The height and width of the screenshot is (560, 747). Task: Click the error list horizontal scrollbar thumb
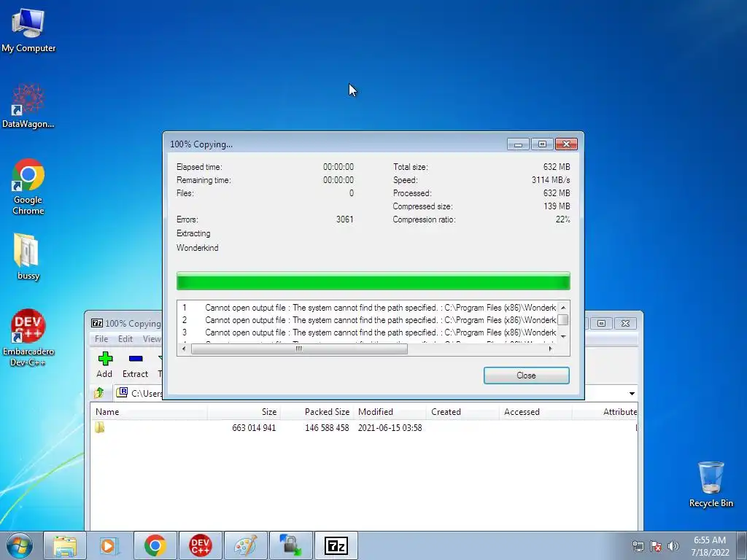click(x=299, y=349)
